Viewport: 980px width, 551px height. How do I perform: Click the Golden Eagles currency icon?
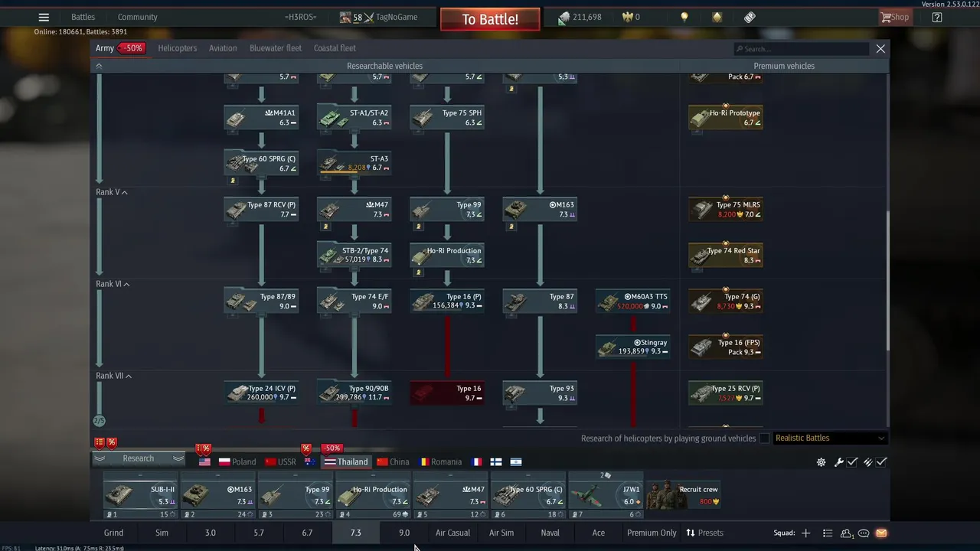click(629, 18)
